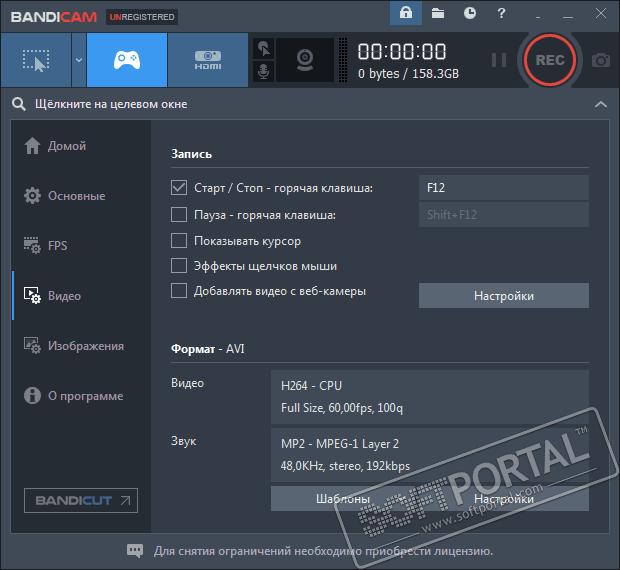Viewport: 620px width, 570px height.
Task: Click the 48,0KHz, stereo, 192kbps text
Action: coord(345,466)
